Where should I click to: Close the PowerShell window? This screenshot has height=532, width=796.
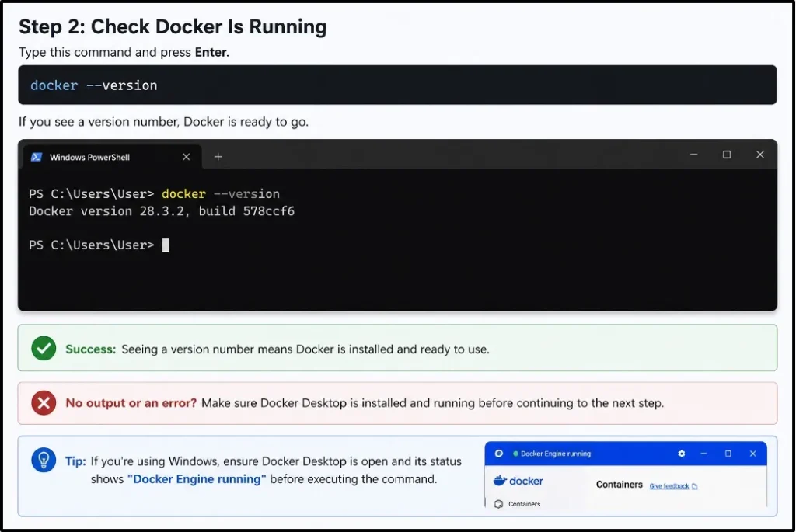[760, 155]
